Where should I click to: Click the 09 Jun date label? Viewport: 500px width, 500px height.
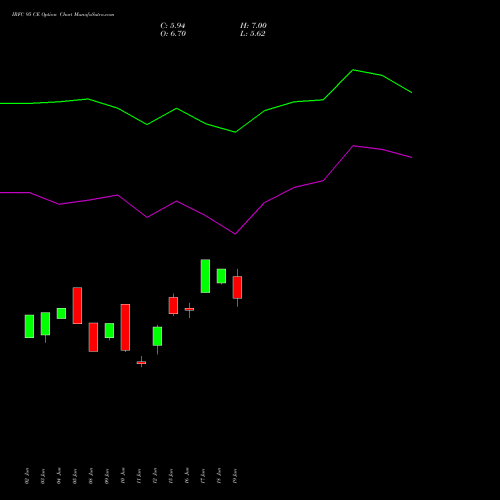tap(107, 476)
